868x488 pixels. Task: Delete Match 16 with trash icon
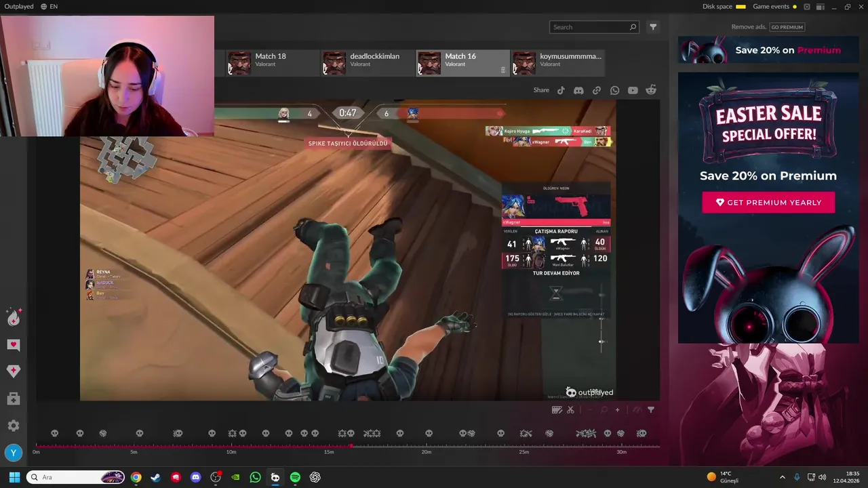coord(502,69)
